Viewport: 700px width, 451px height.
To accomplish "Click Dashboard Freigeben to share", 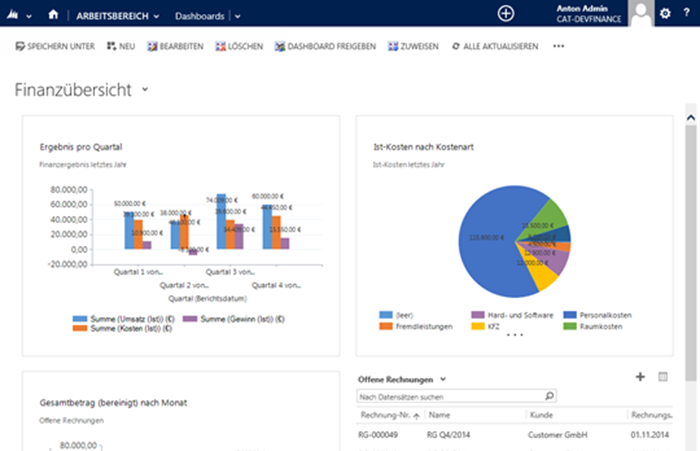I will [325, 46].
